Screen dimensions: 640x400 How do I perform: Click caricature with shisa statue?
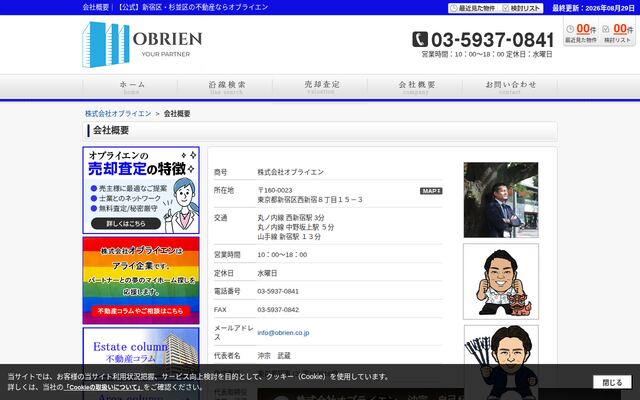[x=501, y=282]
